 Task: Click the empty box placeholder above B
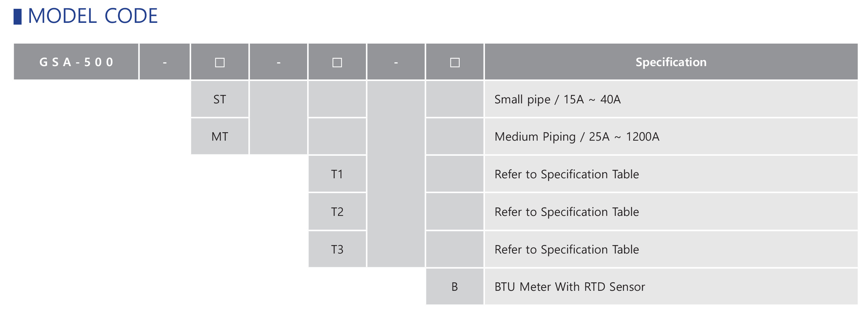455,63
